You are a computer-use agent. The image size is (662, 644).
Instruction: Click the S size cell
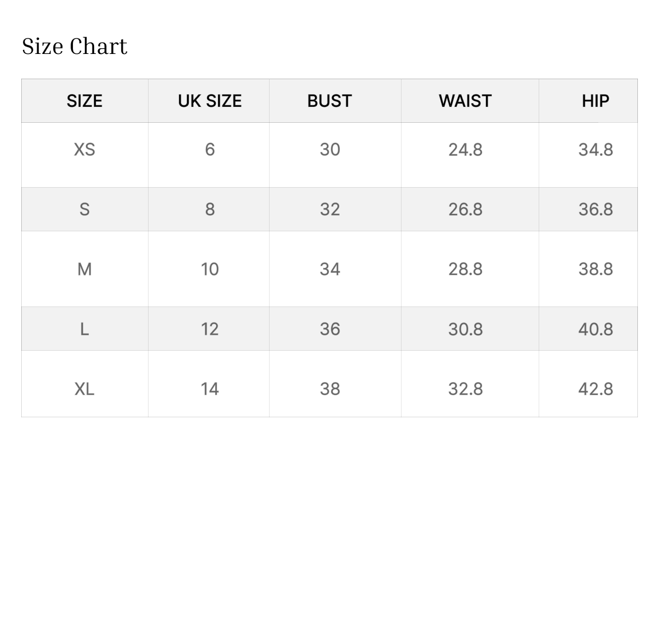[84, 210]
